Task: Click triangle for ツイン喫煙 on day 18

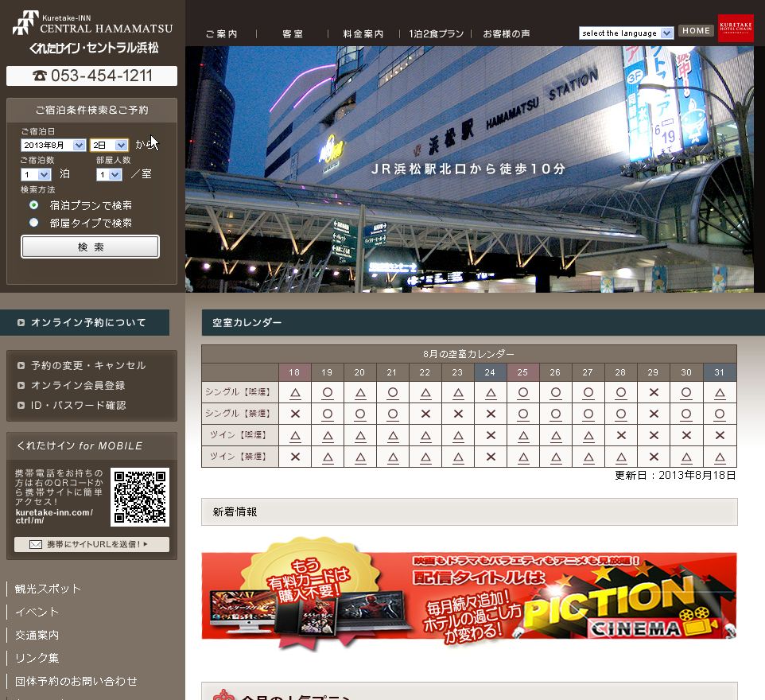Action: pos(295,436)
